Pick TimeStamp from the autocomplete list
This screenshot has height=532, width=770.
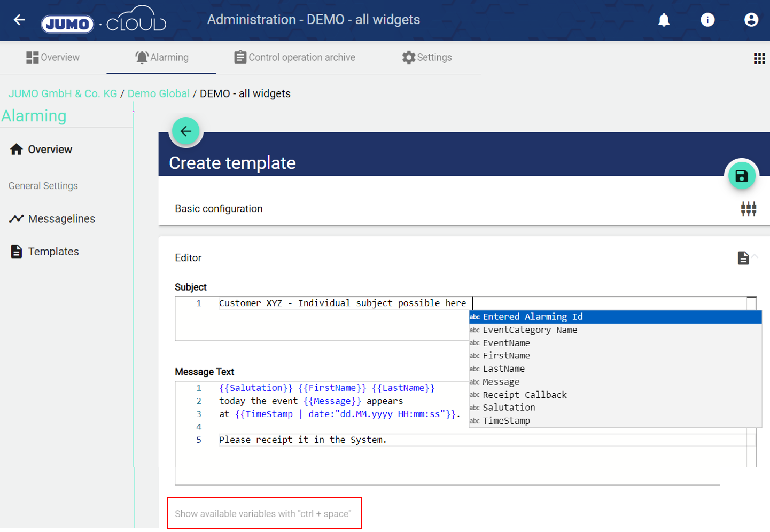(506, 421)
